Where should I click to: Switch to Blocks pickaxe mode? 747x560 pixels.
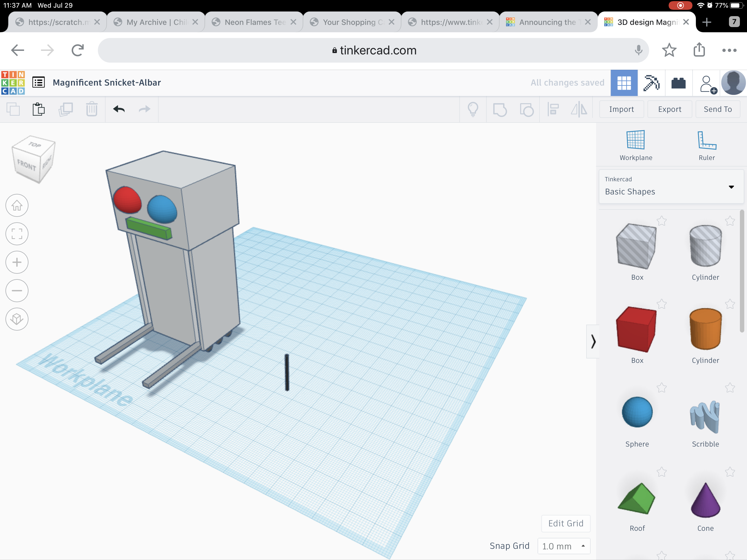click(x=651, y=83)
